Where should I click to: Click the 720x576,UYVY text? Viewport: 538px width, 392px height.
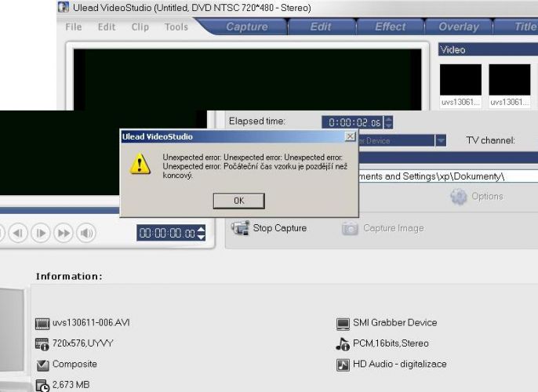[x=82, y=343]
